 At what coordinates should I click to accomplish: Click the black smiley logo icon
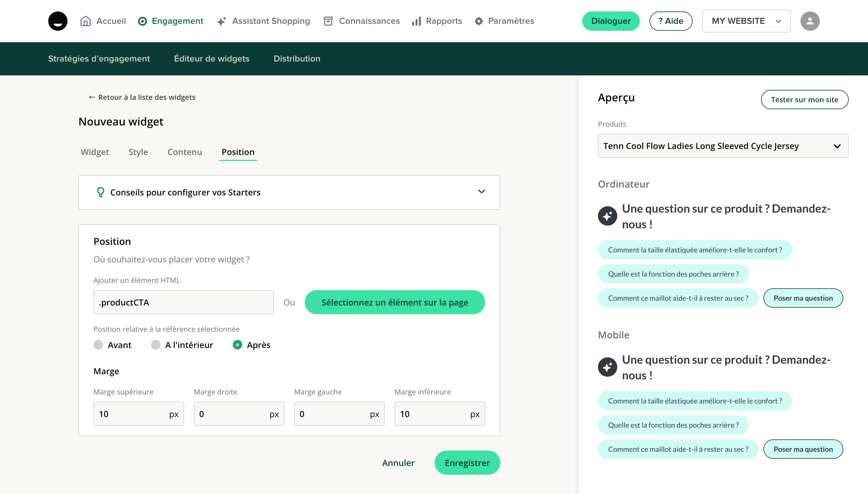pos(58,21)
